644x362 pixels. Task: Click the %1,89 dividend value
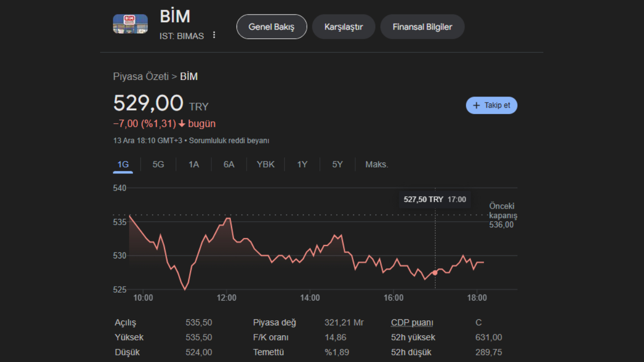coord(337,352)
